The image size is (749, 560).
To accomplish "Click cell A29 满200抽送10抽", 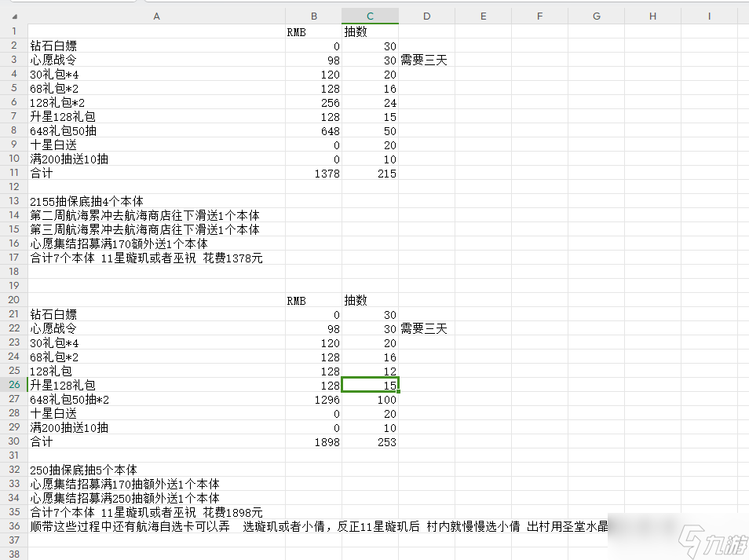I will pos(157,427).
